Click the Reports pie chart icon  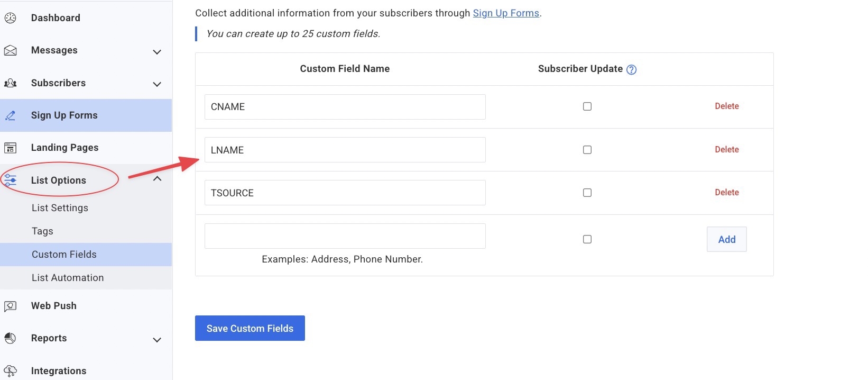pos(10,338)
